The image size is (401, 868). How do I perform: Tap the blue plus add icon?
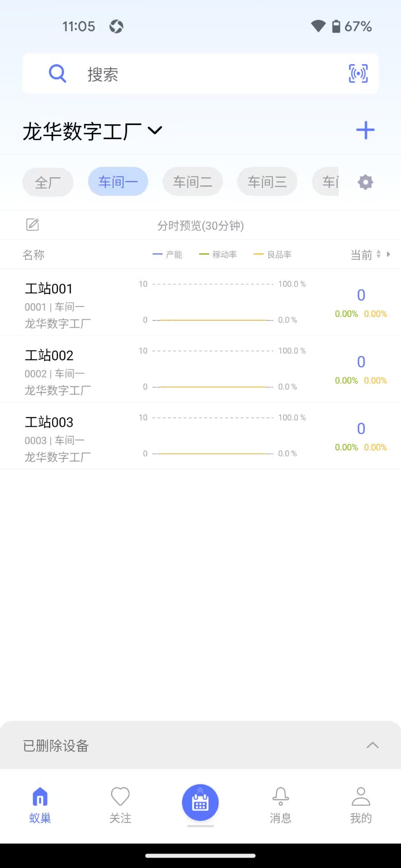365,131
